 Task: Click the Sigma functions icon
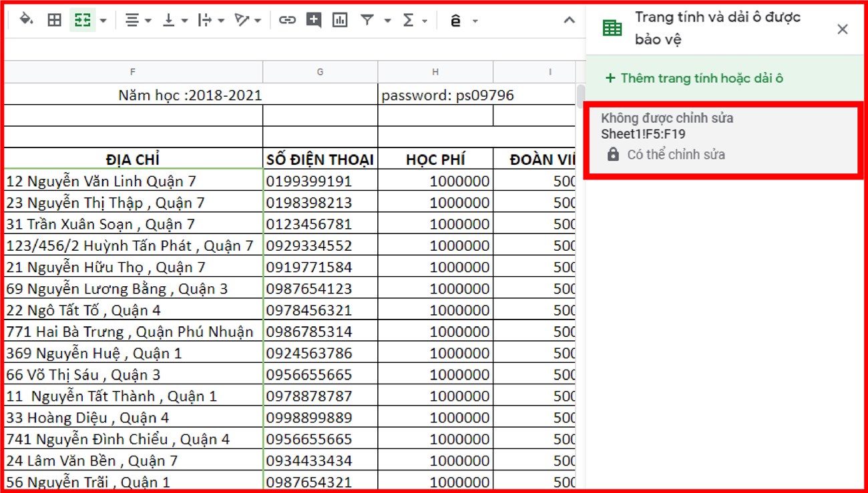408,20
